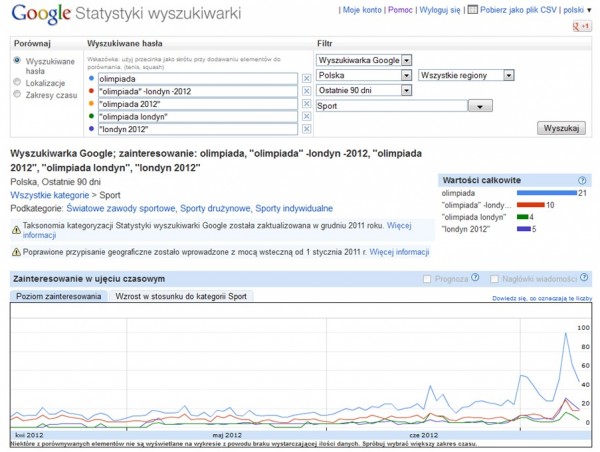Click the Google +1 button
Screen dimensions: 600x452
[577, 26]
